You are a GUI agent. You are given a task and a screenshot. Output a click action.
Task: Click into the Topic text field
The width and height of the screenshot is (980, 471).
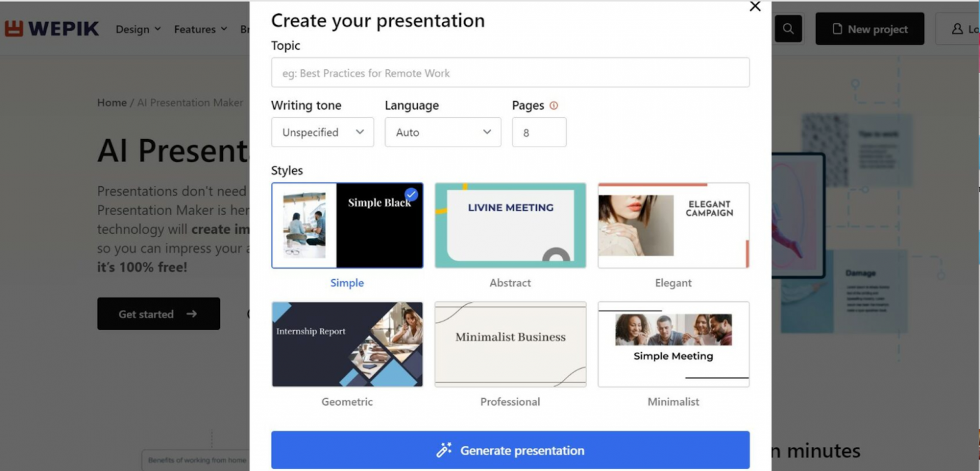point(510,73)
